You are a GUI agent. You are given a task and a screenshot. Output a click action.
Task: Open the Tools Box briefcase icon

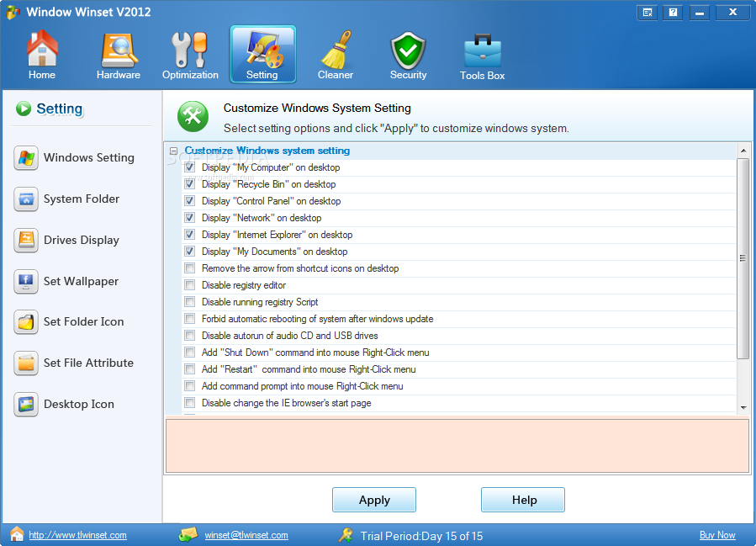coord(483,50)
